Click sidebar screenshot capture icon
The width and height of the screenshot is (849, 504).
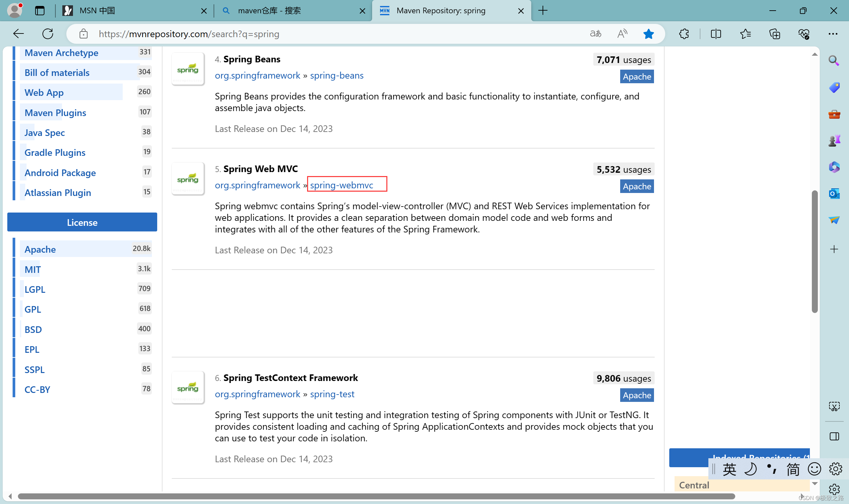[x=834, y=406]
